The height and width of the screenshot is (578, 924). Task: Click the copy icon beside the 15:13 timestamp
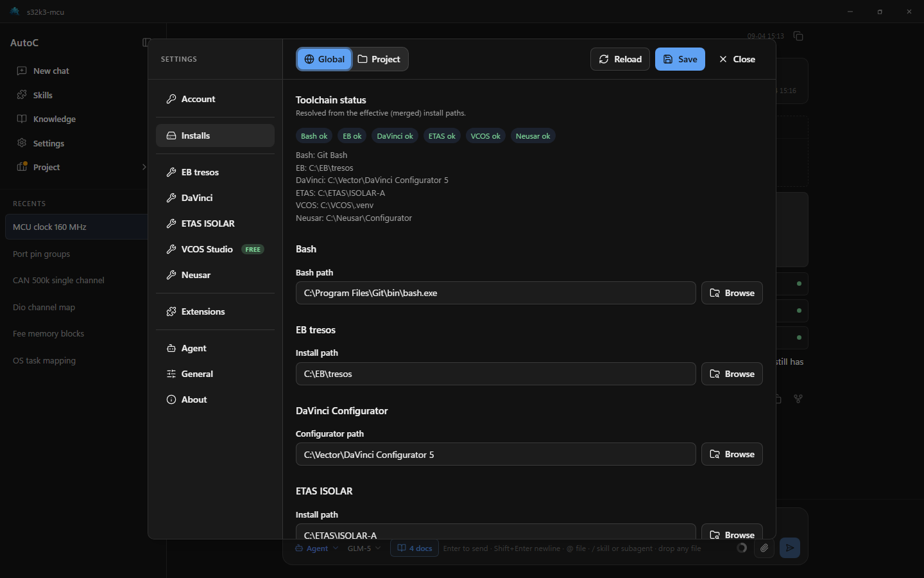pyautogui.click(x=798, y=36)
